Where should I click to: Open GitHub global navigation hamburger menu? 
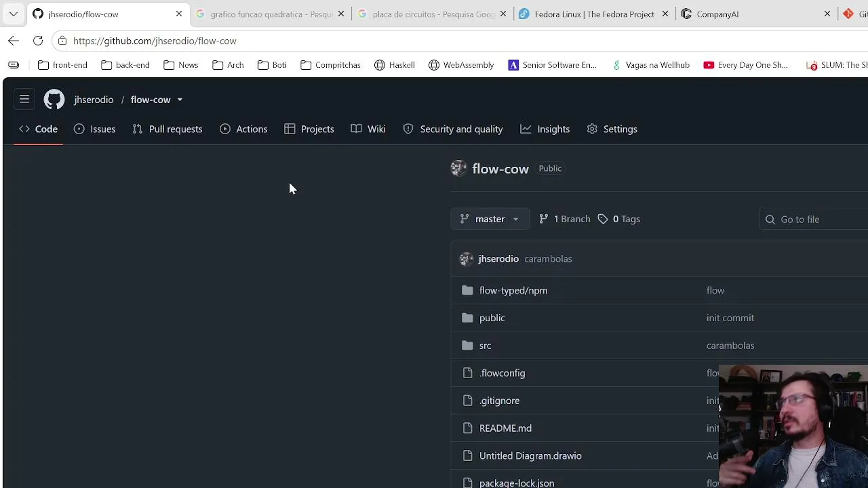coord(24,100)
